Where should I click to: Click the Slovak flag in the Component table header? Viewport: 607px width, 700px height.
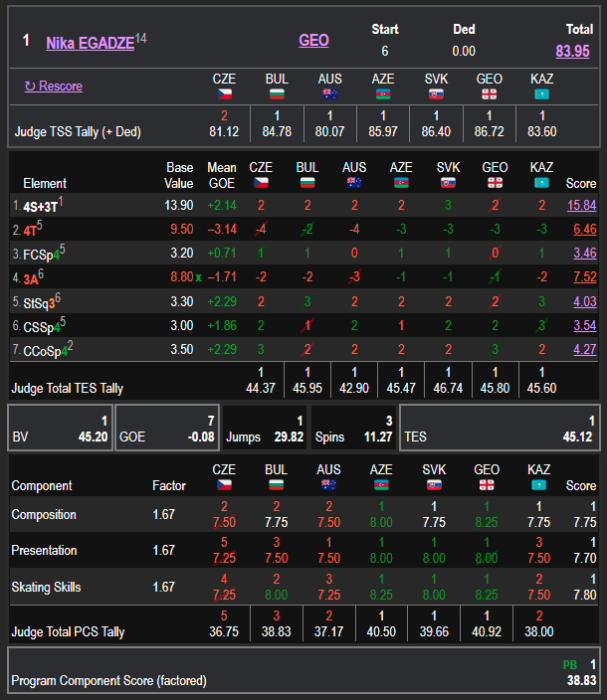(x=435, y=484)
